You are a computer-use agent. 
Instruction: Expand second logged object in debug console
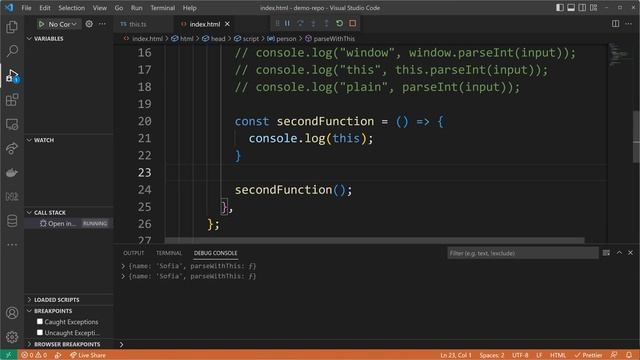123,276
